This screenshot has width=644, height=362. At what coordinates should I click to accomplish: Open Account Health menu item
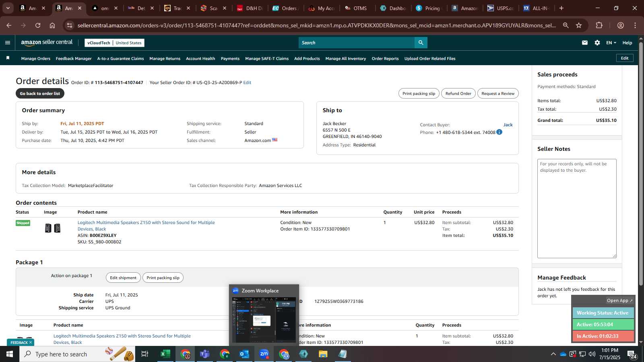click(200, 59)
